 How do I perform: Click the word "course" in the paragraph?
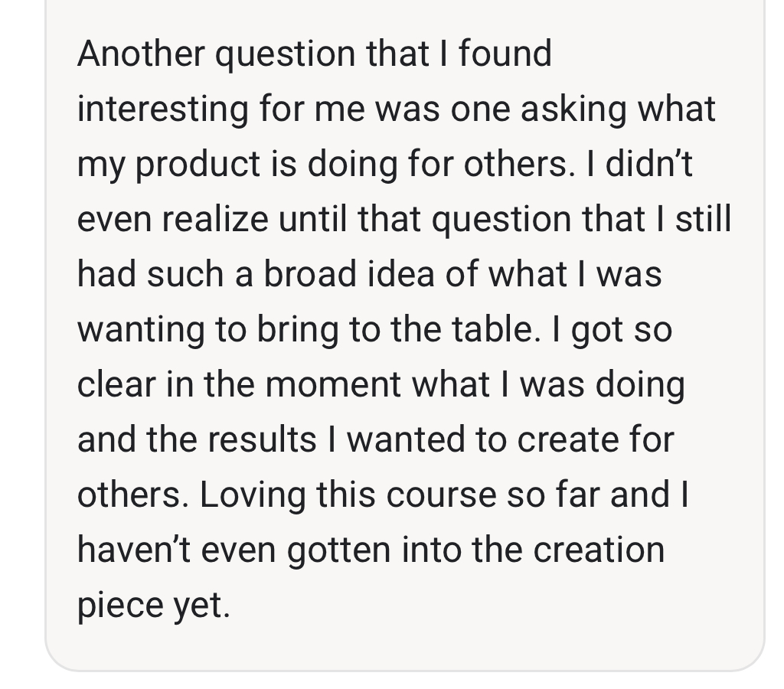[x=441, y=495]
